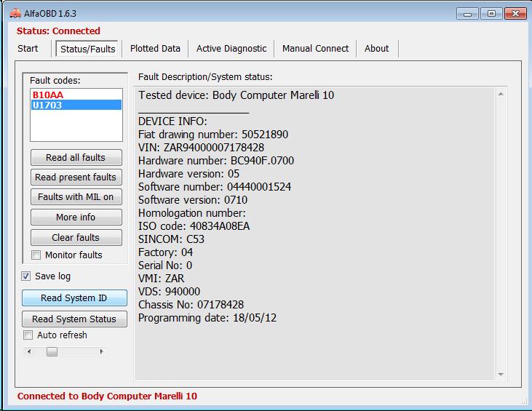
Task: Click the refresh rate slider thumb
Action: coord(52,351)
